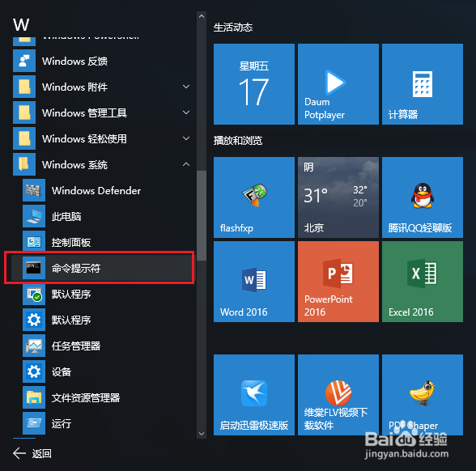Select the Windows 轻松使用 label

[x=84, y=138]
